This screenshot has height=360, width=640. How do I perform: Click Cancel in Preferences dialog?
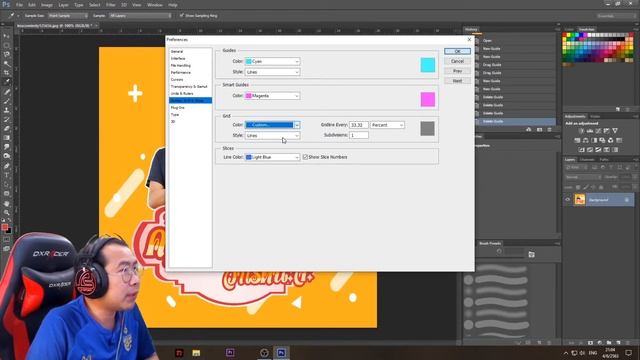click(x=457, y=61)
